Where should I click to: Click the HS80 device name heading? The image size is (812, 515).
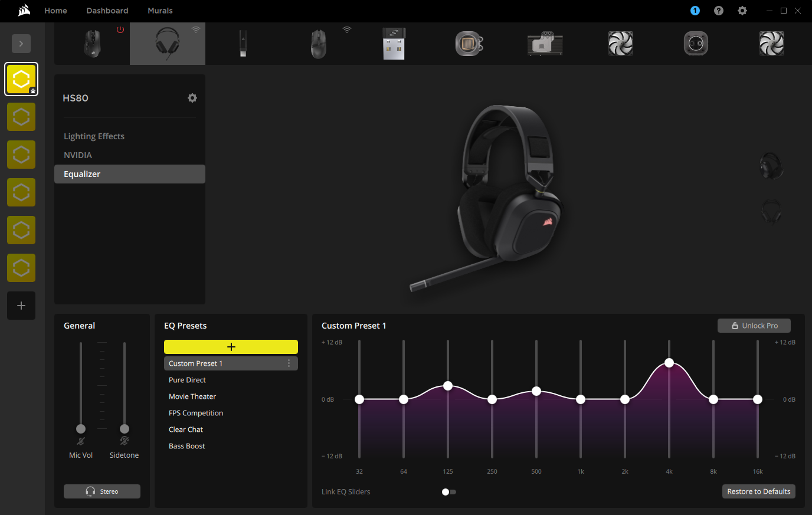click(76, 98)
